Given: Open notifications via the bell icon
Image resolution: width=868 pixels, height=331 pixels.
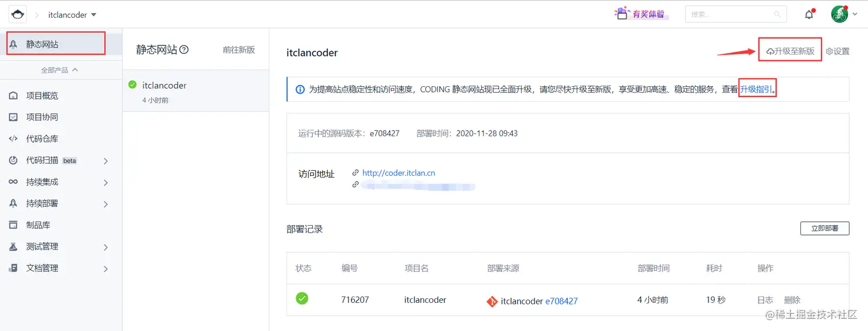Looking at the screenshot, I should (809, 14).
